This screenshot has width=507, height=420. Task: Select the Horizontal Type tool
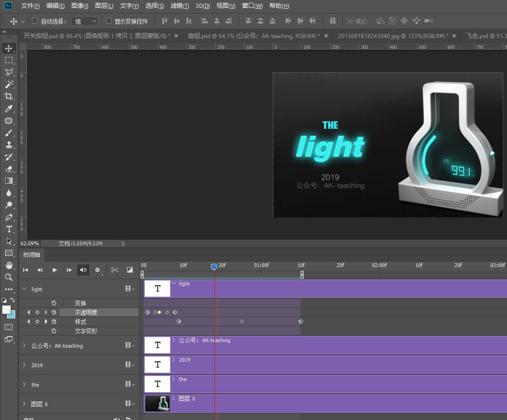click(9, 229)
